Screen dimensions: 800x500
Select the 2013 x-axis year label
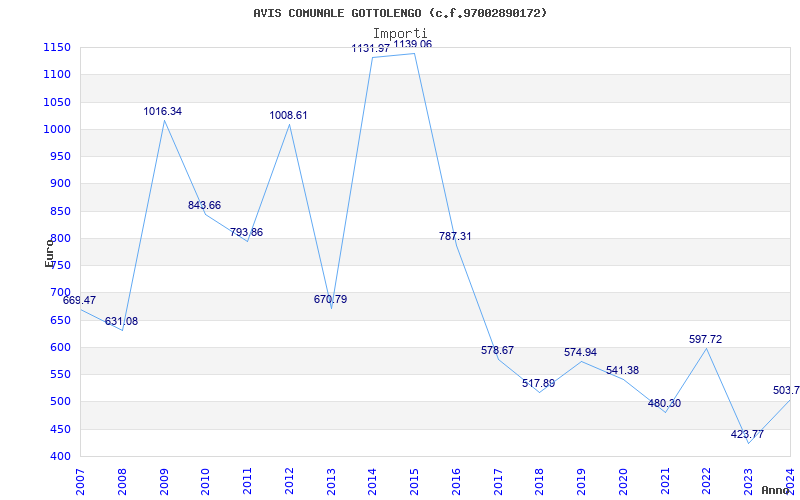331,482
